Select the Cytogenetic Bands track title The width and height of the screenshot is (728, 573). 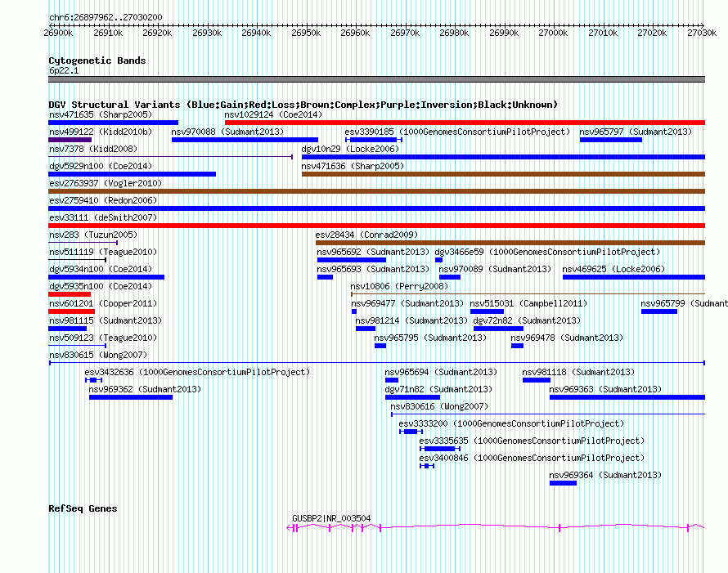(97, 60)
